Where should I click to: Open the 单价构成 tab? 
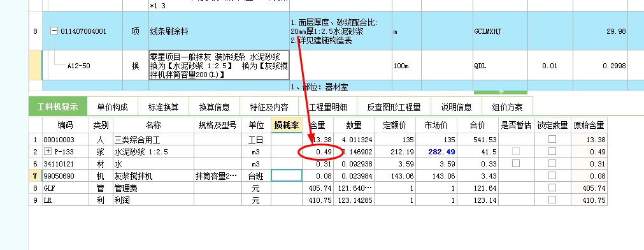tap(113, 107)
